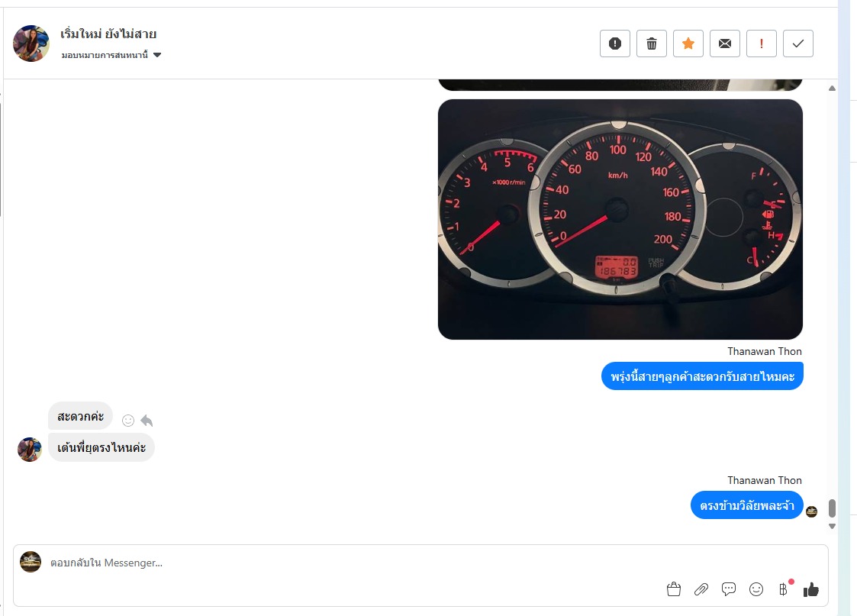The height and width of the screenshot is (616, 857).
Task: Attach a file with paperclip icon
Action: click(701, 589)
